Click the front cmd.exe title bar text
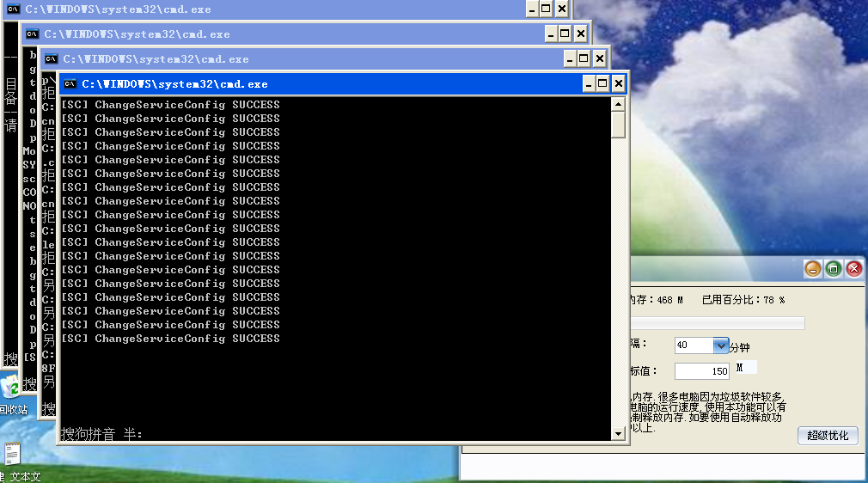The height and width of the screenshot is (483, 868). click(175, 84)
